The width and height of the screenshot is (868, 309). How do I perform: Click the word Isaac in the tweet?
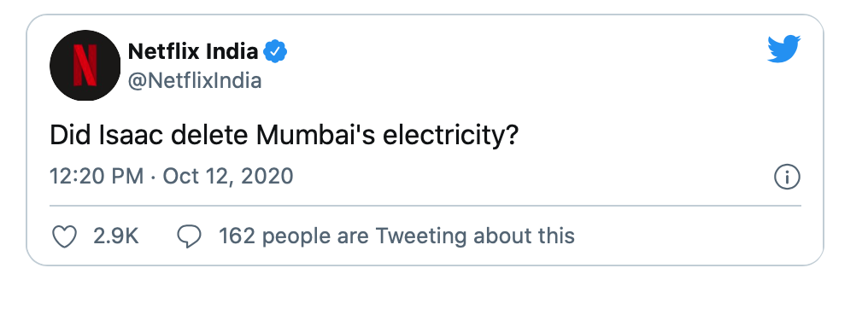pyautogui.click(x=132, y=134)
